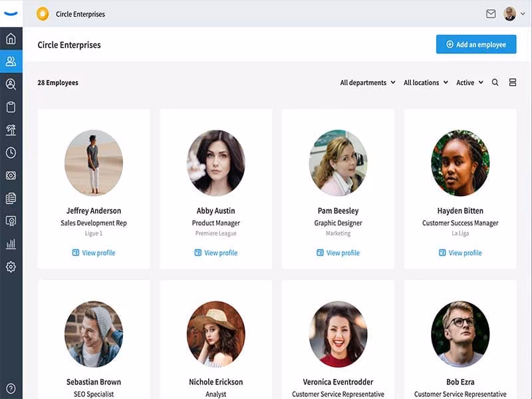Click the Add an employee button
This screenshot has width=532, height=399.
476,44
